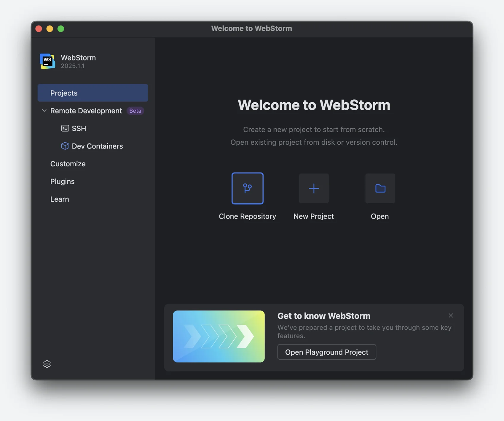Click the gradient arrows banner thumbnail
504x421 pixels.
219,336
